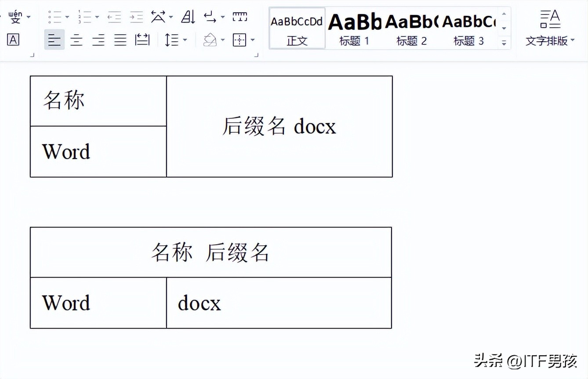Screen dimensions: 588x379
Task: Apply right alignment
Action: (x=98, y=40)
